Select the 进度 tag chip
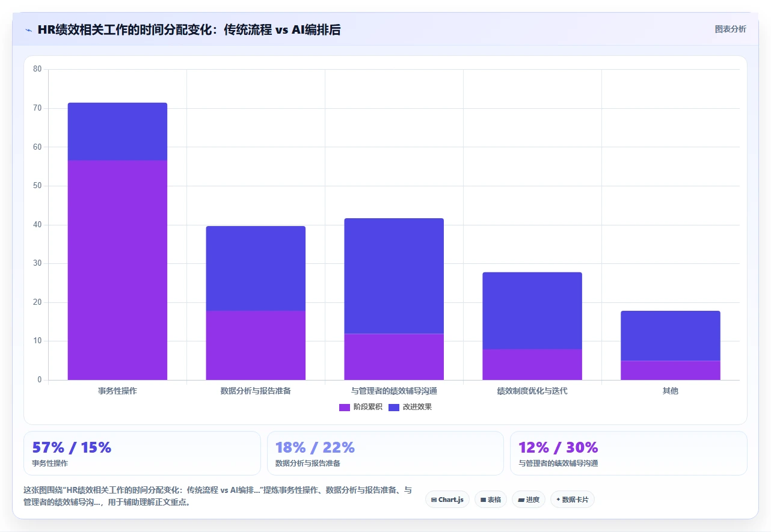This screenshot has height=532, width=771. tap(529, 500)
